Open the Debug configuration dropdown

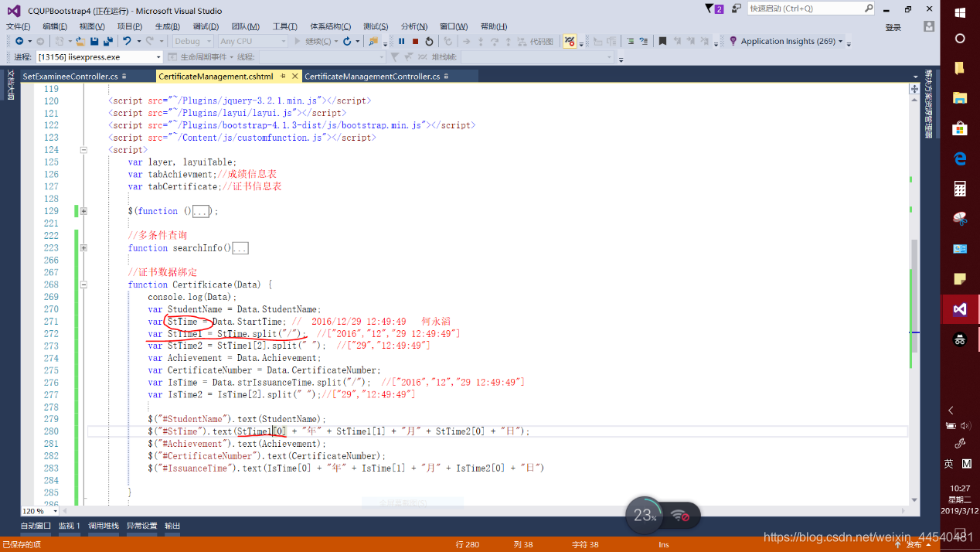point(192,41)
